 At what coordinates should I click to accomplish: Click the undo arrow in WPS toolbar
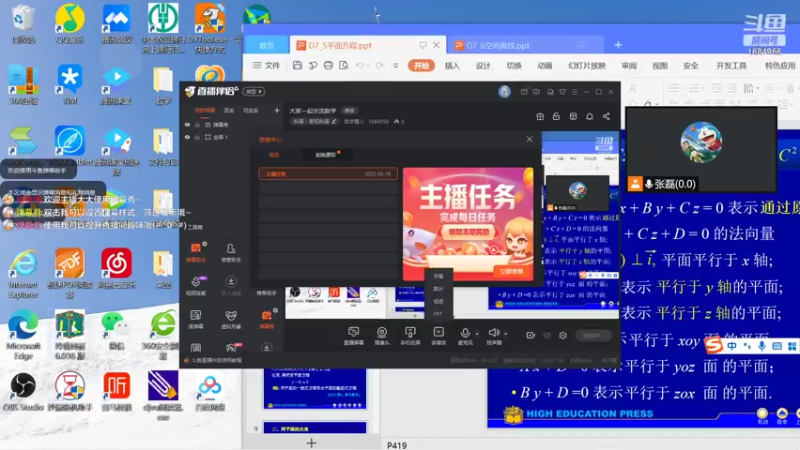coord(359,65)
